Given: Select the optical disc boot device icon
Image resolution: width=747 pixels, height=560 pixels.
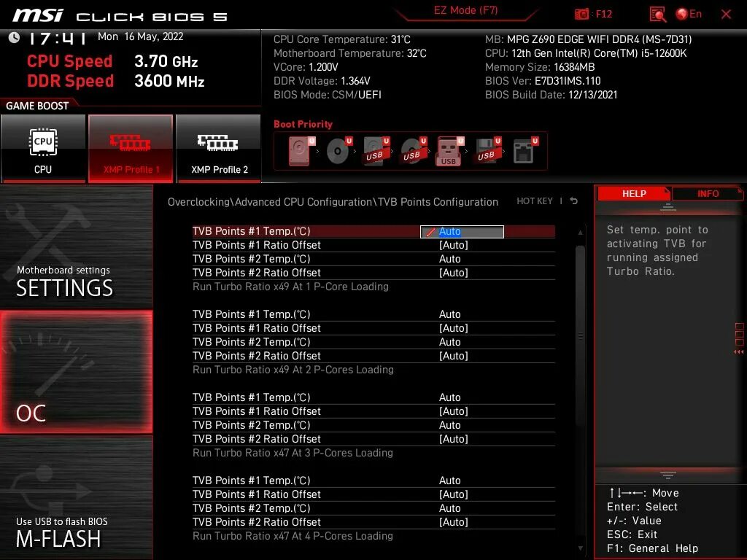Looking at the screenshot, I should (338, 152).
